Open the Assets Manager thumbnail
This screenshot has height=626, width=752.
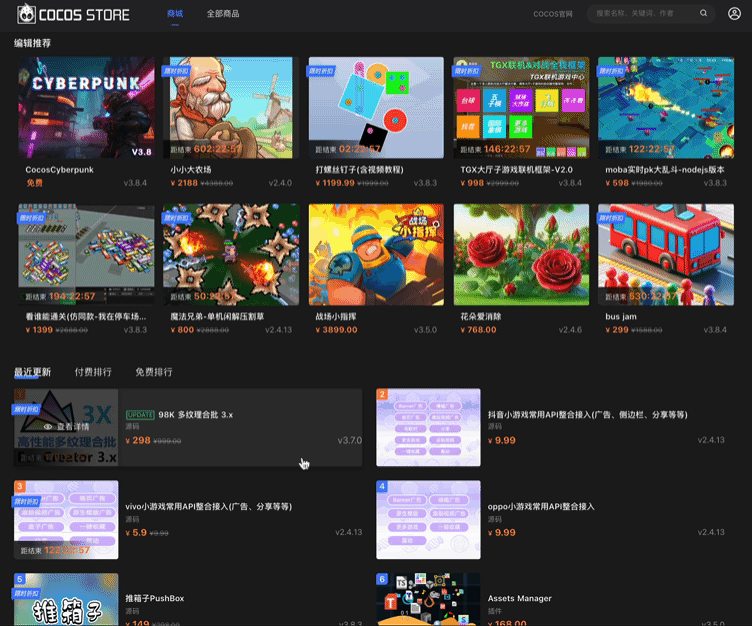(428, 599)
